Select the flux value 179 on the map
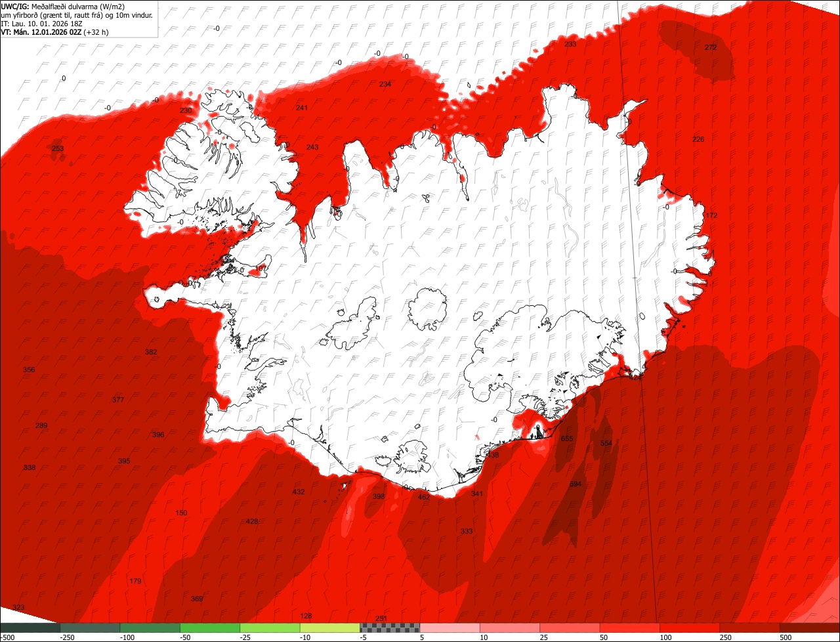This screenshot has height=642, width=840. click(135, 581)
